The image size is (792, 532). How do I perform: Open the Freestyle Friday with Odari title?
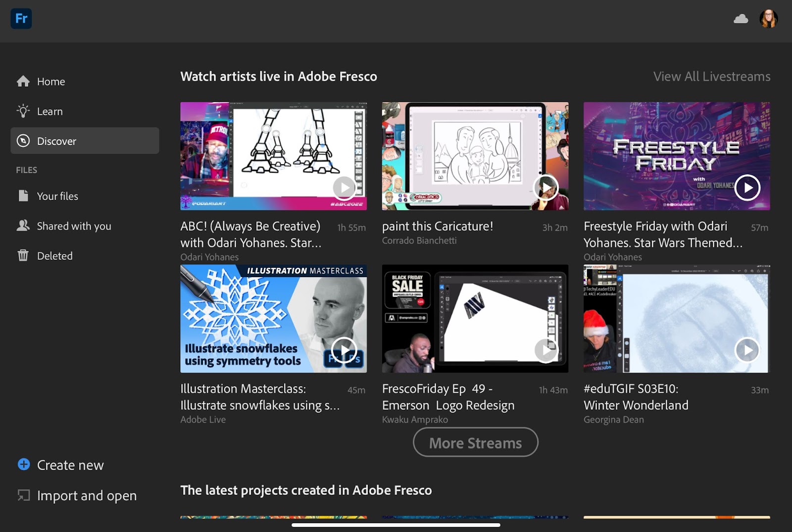pyautogui.click(x=663, y=234)
